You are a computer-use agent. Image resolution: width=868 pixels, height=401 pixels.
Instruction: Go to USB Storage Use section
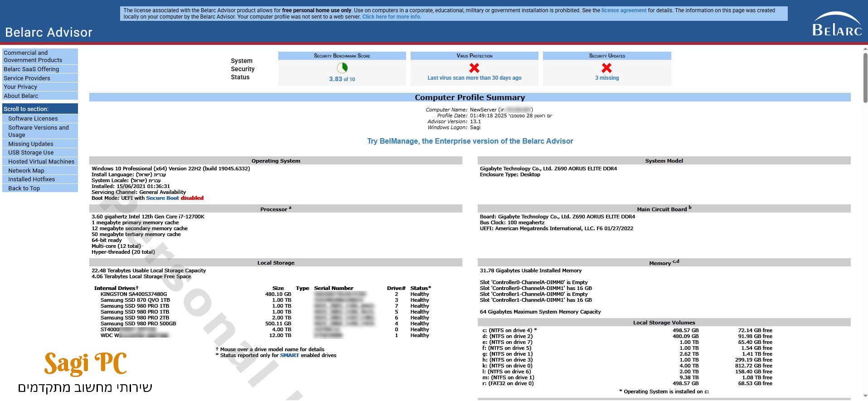click(31, 153)
